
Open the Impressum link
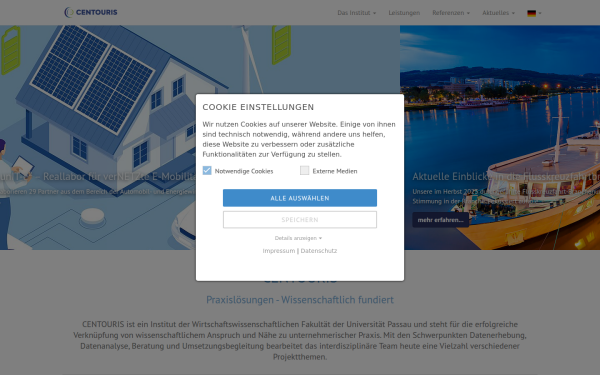[279, 251]
